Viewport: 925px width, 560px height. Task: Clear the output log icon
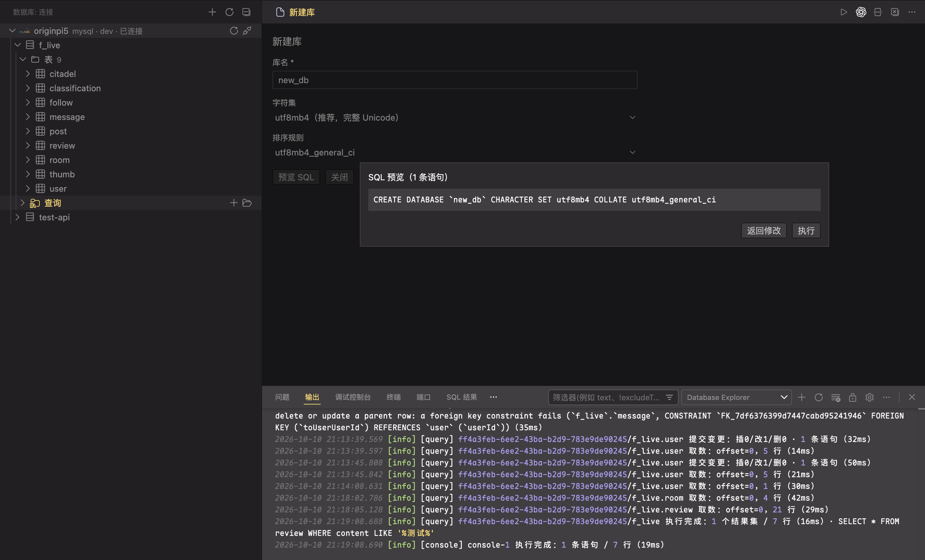[x=836, y=397]
